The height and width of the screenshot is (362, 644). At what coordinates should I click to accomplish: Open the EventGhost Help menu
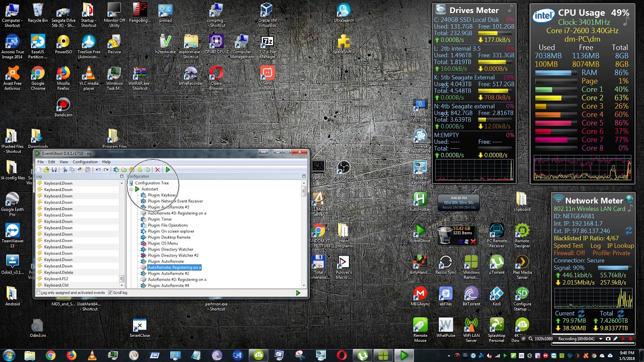107,162
